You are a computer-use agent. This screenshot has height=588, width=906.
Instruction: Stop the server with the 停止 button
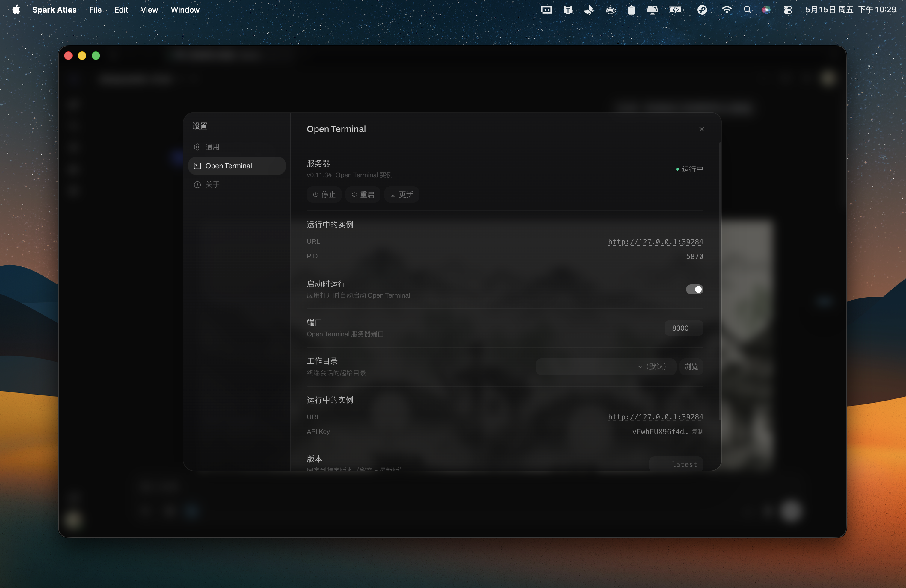[324, 195]
